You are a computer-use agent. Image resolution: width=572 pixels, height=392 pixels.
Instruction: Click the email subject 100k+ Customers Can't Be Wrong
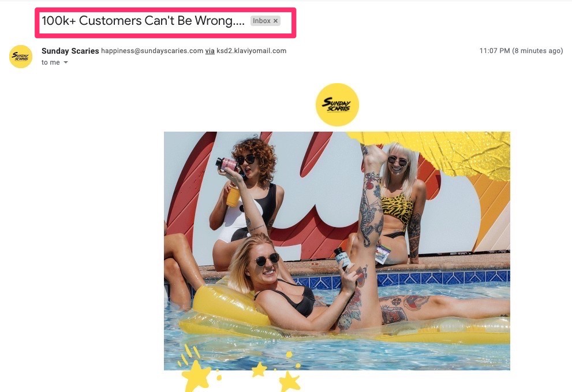pyautogui.click(x=143, y=21)
